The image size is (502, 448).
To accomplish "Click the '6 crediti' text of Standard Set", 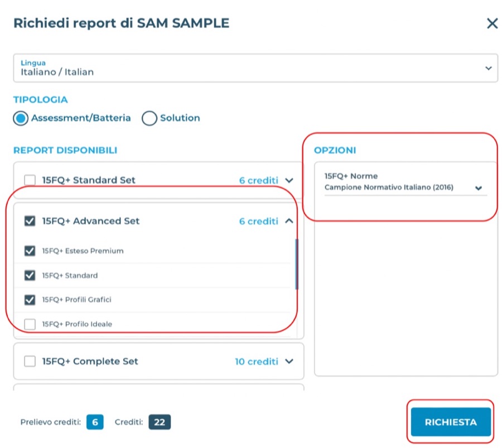I will [259, 180].
